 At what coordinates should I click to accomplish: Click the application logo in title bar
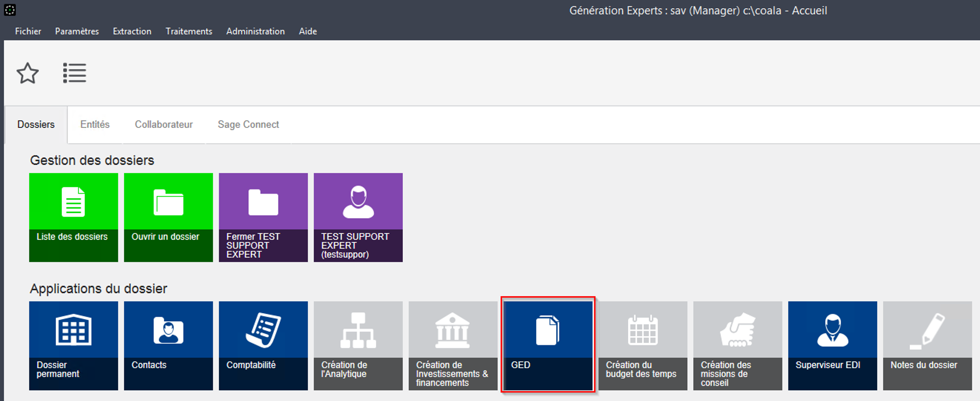tap(10, 10)
